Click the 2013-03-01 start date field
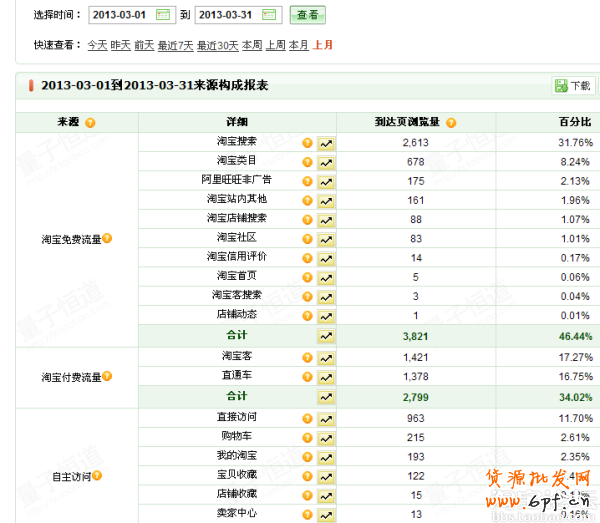Viewport: 600px width, 523px height. [x=122, y=15]
